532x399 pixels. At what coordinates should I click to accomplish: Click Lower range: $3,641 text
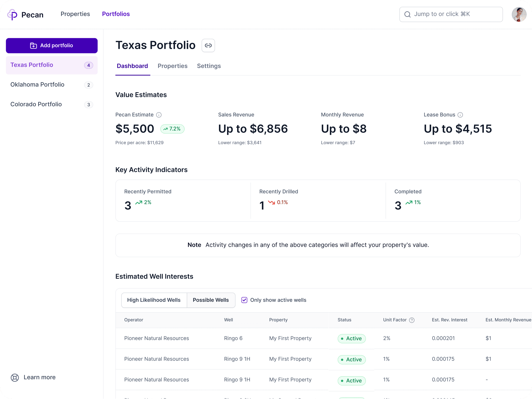tap(240, 143)
